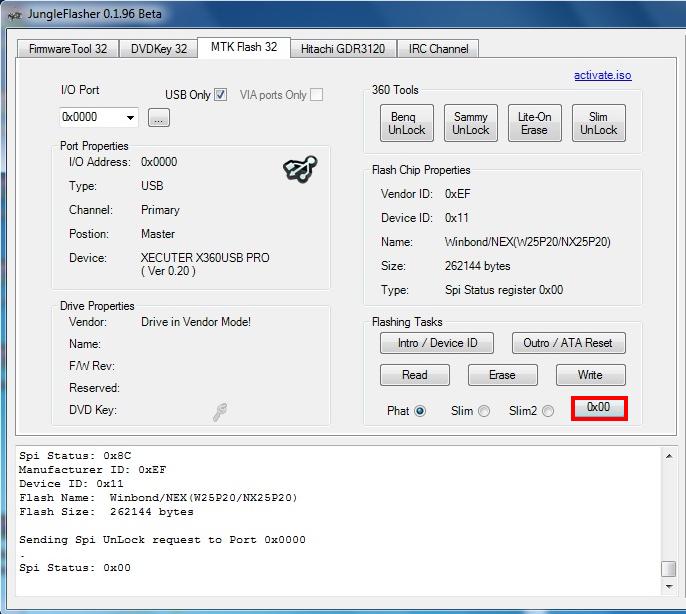Click the log scrollbar thumb
This screenshot has width=686, height=614.
tap(668, 569)
